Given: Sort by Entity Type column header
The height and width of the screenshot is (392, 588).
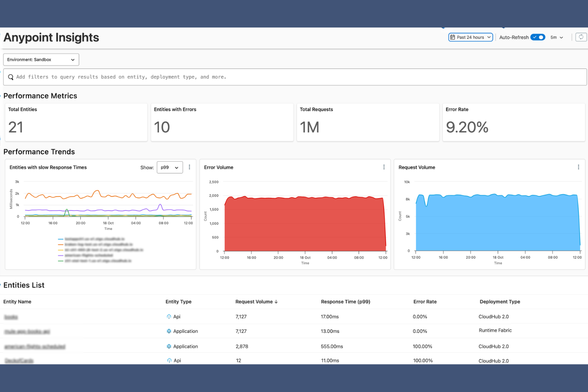Looking at the screenshot, I should 178,302.
